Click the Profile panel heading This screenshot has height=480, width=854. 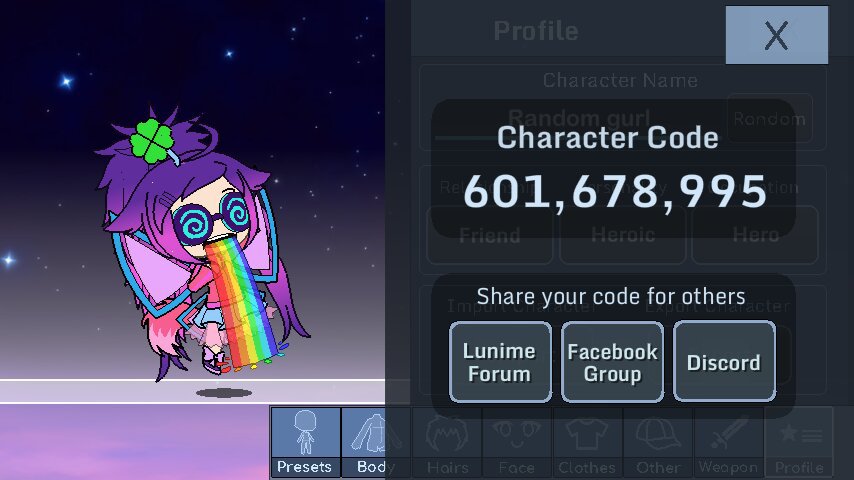(x=536, y=31)
